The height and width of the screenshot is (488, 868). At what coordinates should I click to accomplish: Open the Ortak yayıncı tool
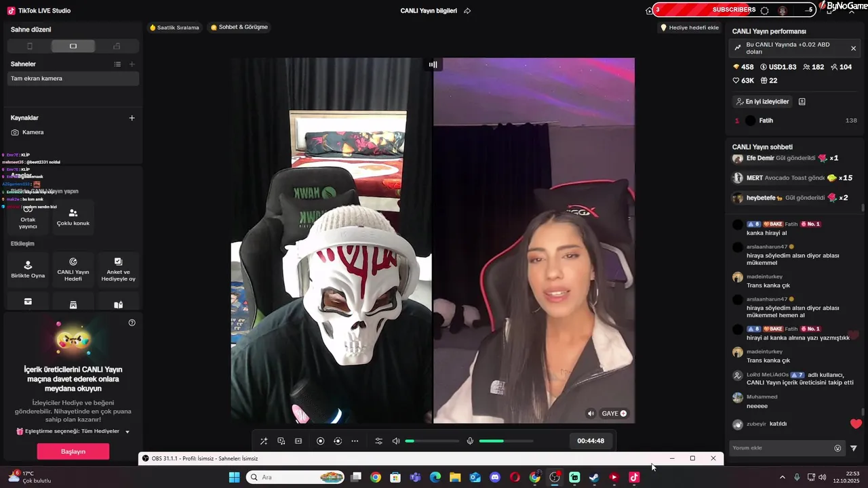28,218
